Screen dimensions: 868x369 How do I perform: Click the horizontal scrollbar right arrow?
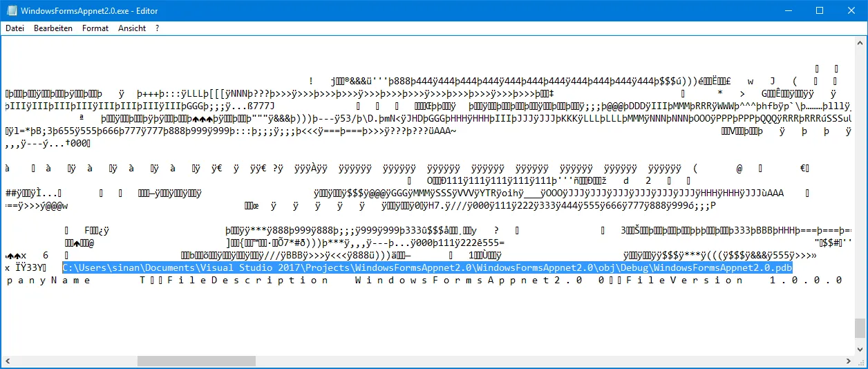click(x=847, y=361)
